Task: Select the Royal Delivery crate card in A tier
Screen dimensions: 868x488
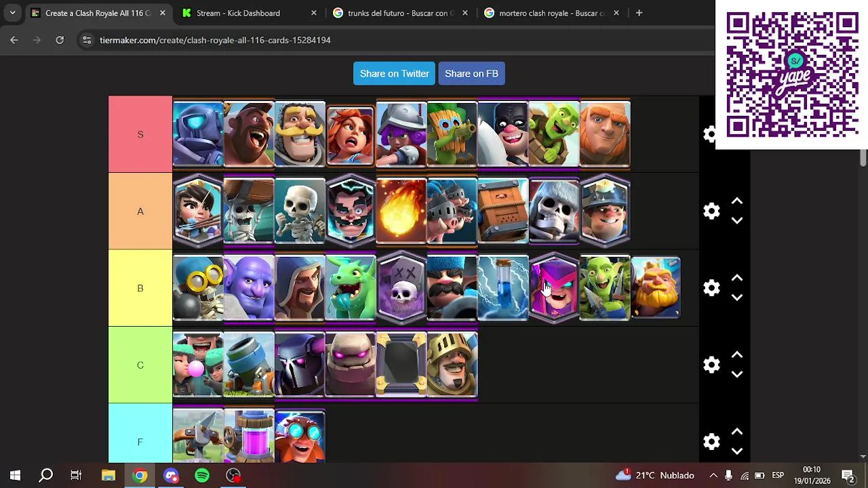Action: pos(503,211)
